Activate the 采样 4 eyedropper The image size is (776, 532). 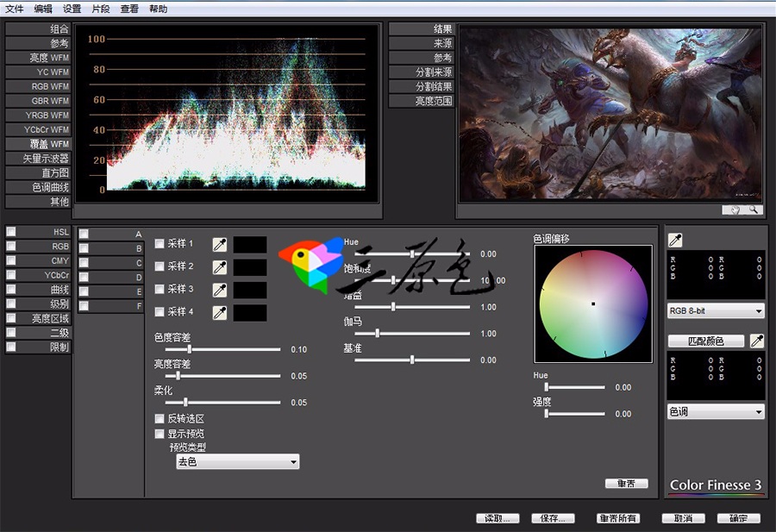[x=220, y=312]
